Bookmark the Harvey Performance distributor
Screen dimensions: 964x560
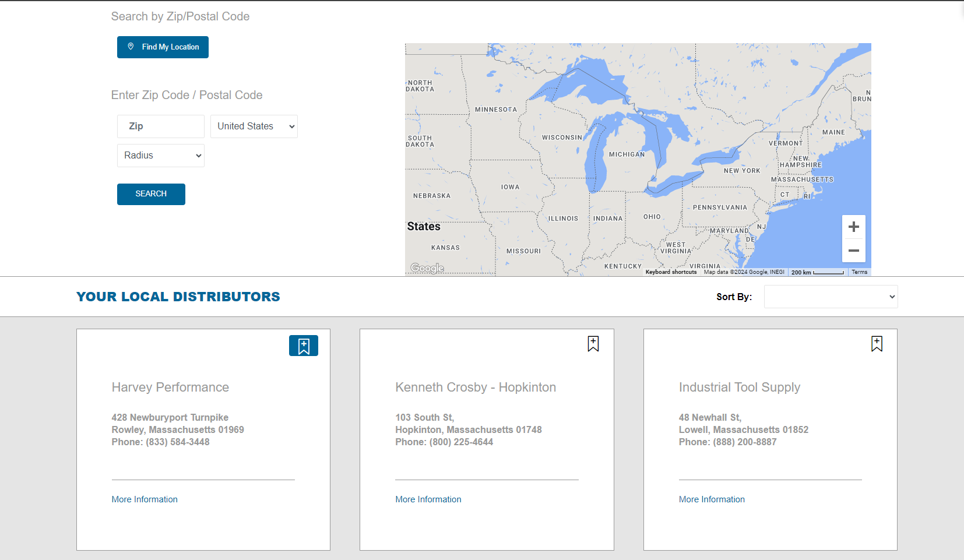(304, 346)
